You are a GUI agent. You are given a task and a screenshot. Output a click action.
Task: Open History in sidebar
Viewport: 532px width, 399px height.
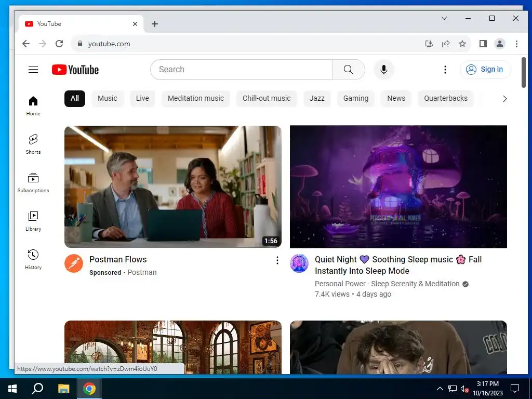33,260
